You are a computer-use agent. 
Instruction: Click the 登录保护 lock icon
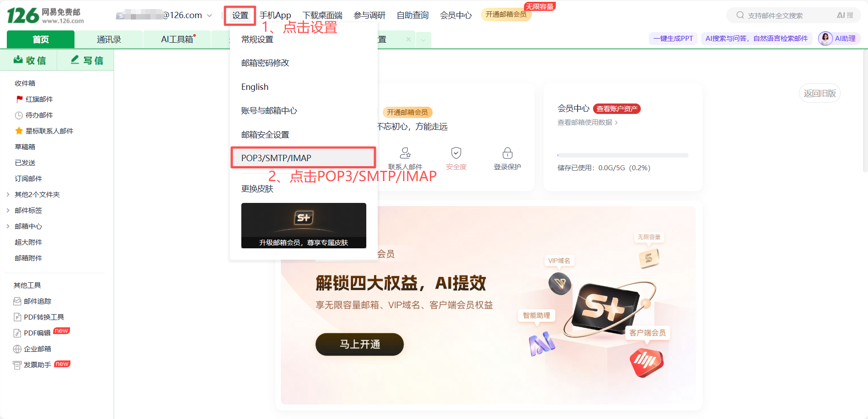(507, 153)
